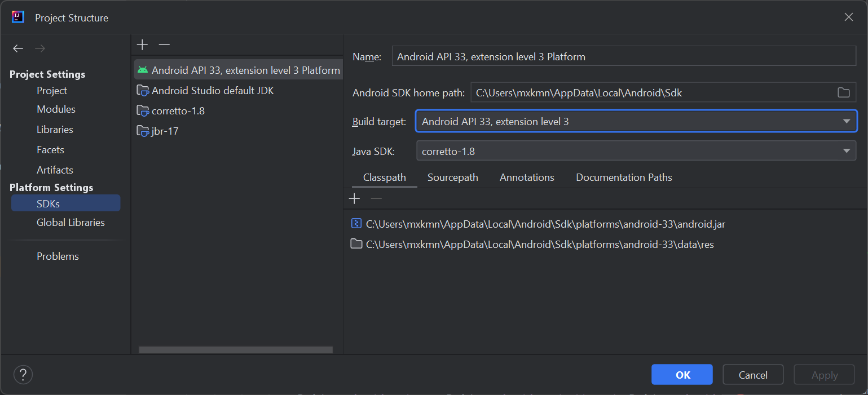Click the Cancel button
Screen dimensions: 868x395
[753, 375]
